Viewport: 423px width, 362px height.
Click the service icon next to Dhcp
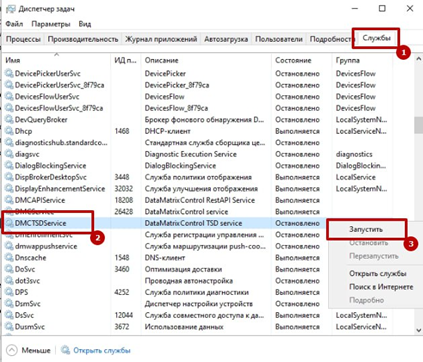point(9,131)
